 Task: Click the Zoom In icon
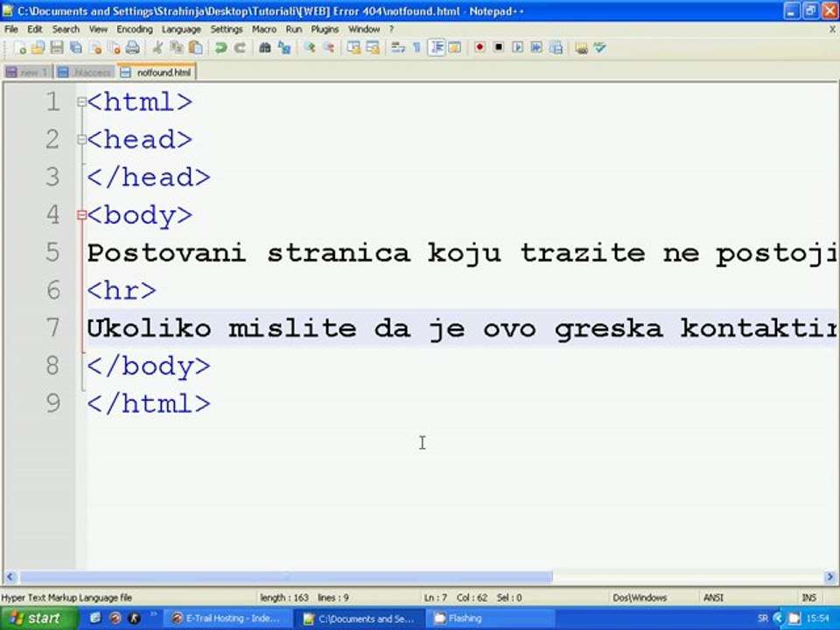click(x=309, y=47)
